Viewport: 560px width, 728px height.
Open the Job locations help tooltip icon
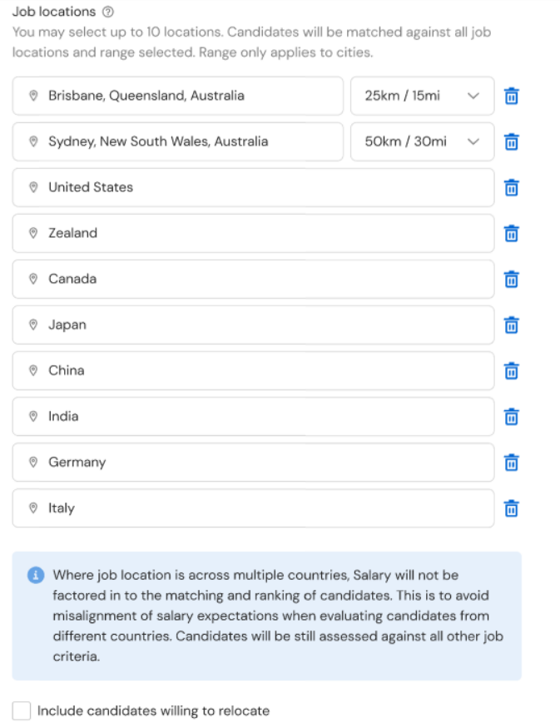(x=107, y=12)
